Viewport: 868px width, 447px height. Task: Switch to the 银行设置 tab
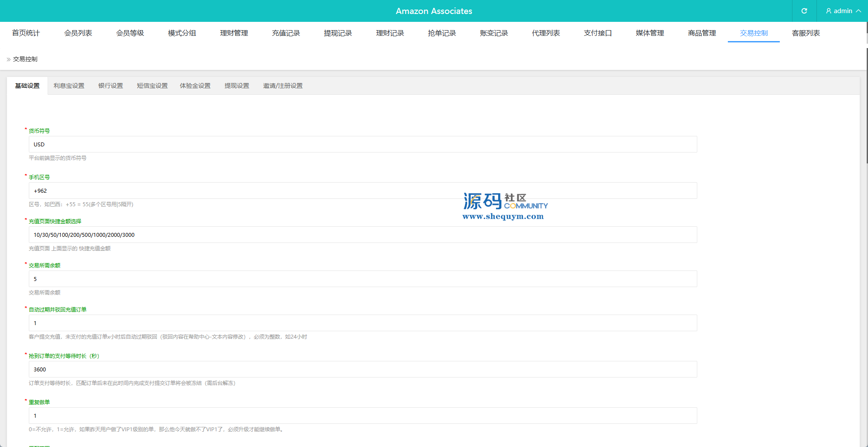[110, 86]
